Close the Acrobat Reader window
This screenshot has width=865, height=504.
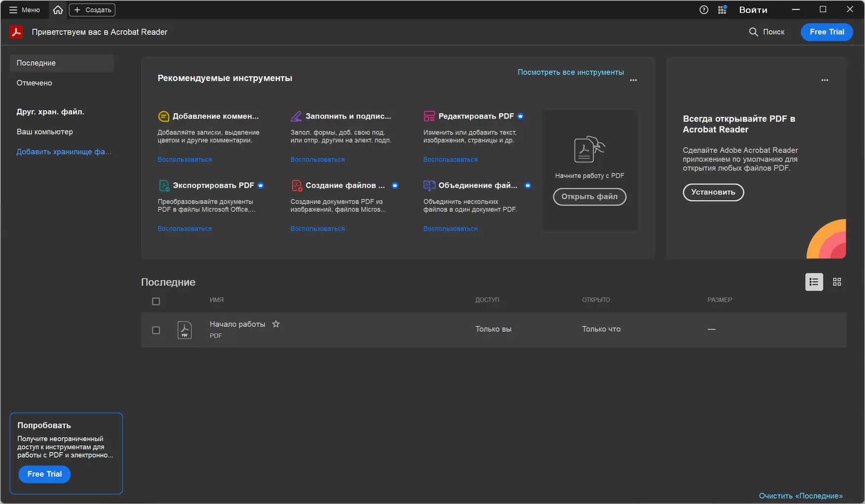(x=850, y=9)
